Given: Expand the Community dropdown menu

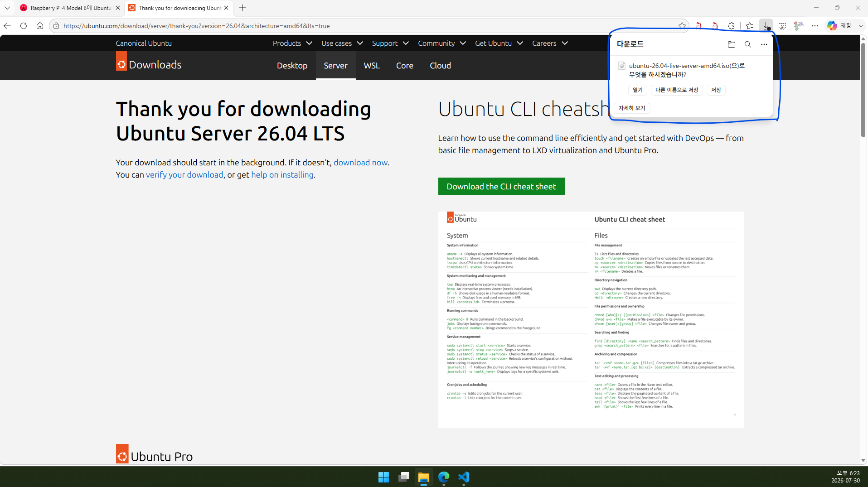Looking at the screenshot, I should click(x=442, y=43).
